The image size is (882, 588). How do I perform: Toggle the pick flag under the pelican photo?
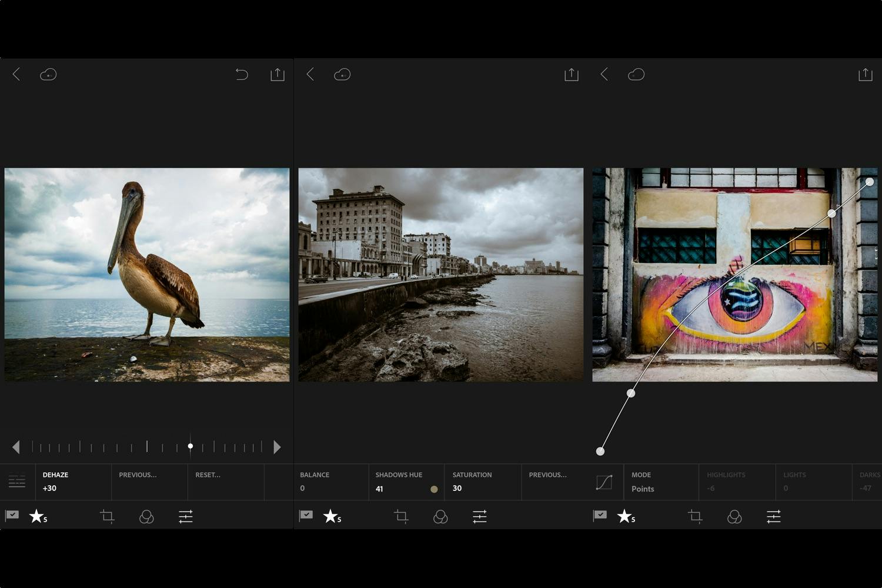click(12, 516)
